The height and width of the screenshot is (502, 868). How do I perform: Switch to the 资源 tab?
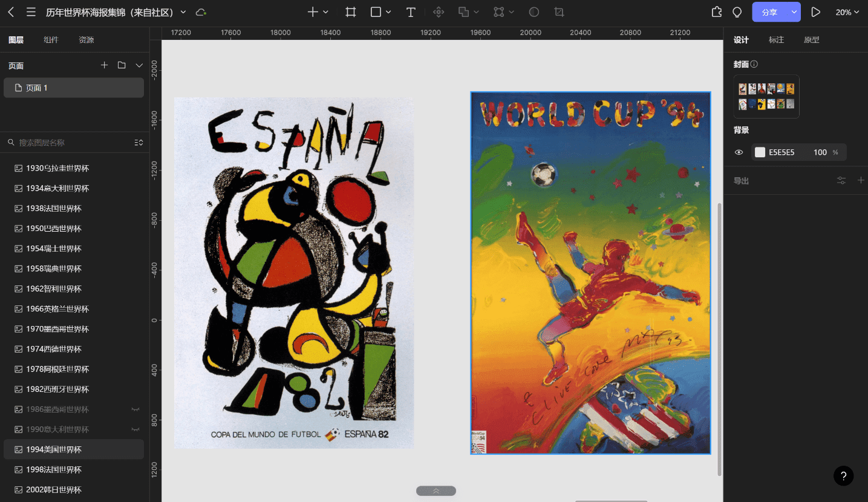[86, 40]
